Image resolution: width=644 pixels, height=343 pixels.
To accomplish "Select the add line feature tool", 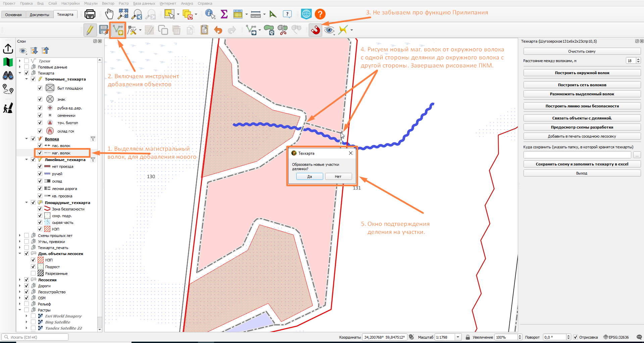I will point(118,30).
